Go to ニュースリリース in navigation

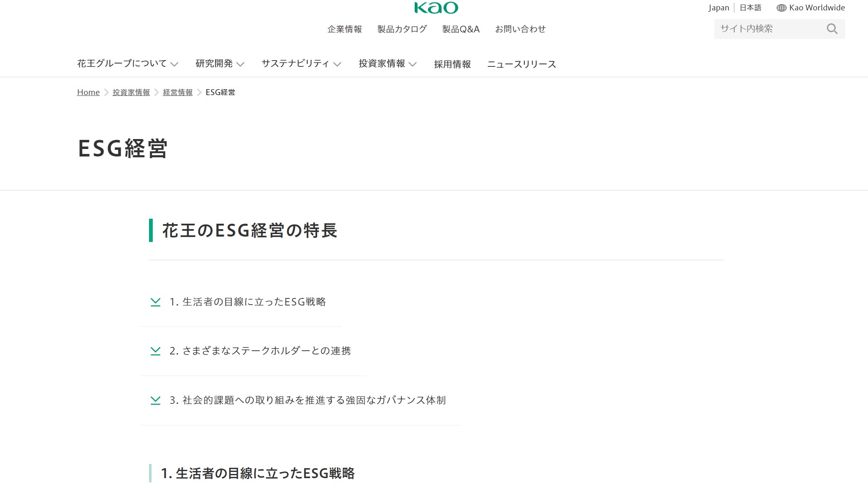pos(521,64)
